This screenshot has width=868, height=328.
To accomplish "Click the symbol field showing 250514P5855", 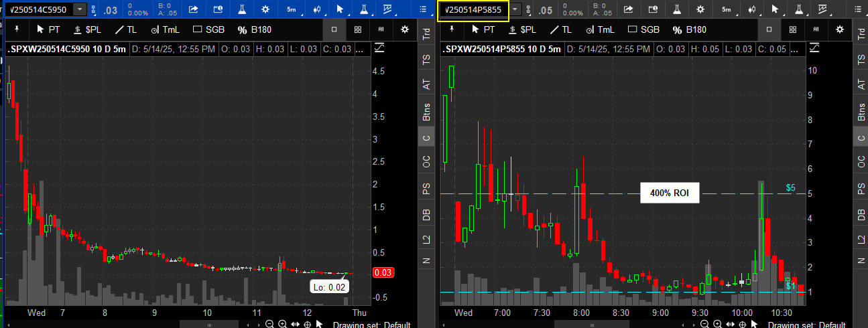I will [x=472, y=9].
